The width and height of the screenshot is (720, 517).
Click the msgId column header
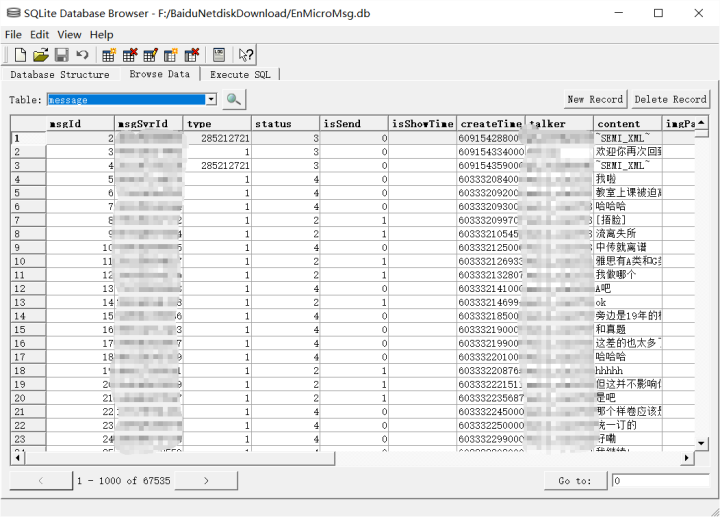80,124
